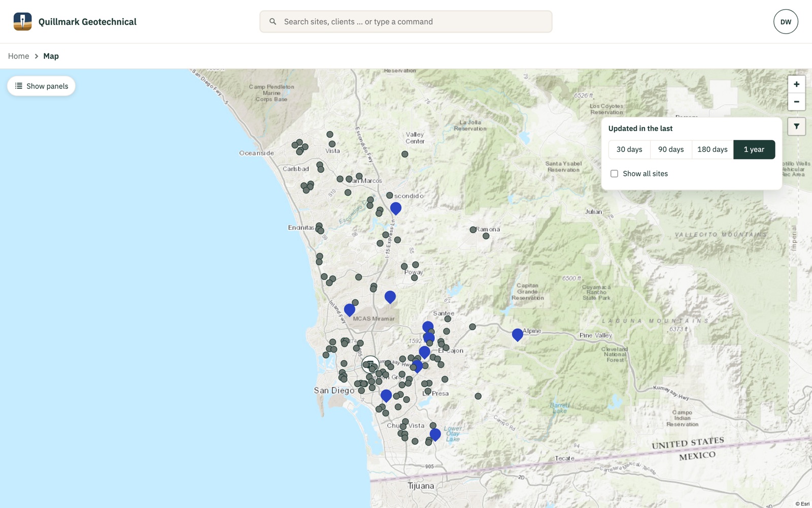Open the Esri attribution link
The width and height of the screenshot is (812, 508).
coord(802,504)
